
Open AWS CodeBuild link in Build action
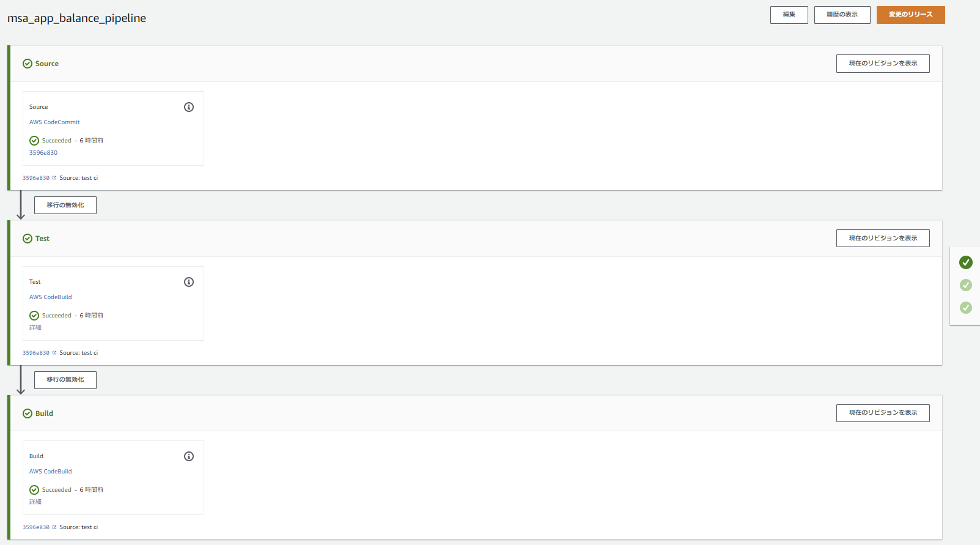[x=51, y=472]
